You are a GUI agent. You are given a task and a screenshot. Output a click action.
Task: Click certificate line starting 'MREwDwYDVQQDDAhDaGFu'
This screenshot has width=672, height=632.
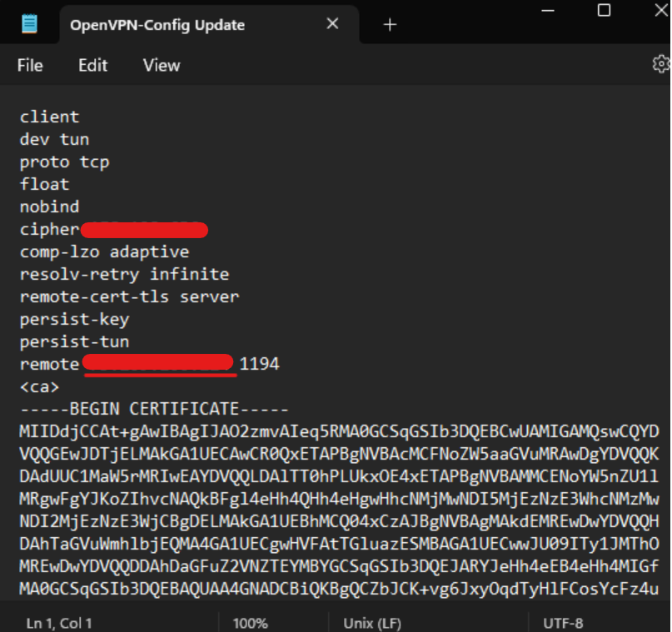click(339, 566)
